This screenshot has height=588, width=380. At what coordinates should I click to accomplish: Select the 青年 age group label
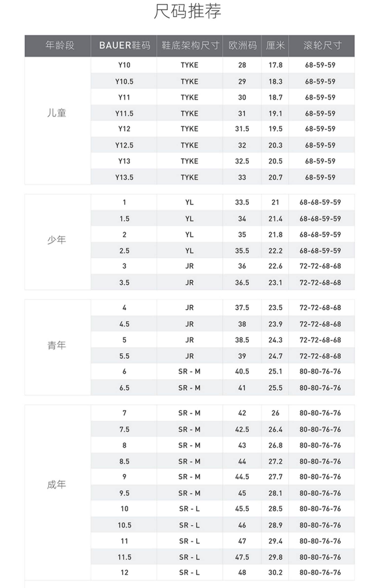57,345
